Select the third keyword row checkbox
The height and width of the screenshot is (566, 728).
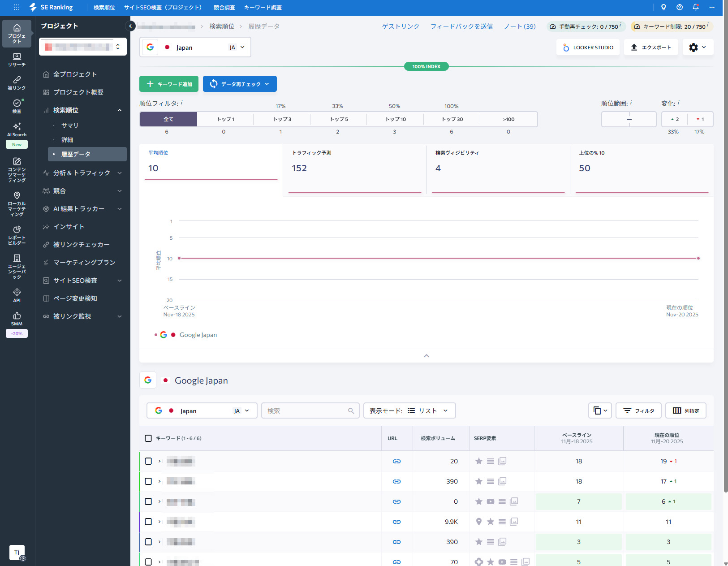(148, 501)
